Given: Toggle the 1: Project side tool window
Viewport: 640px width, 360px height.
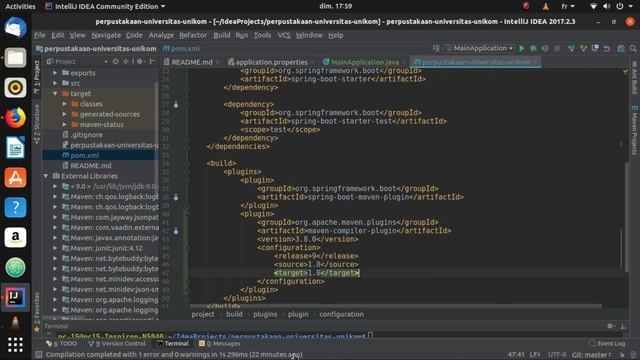Looking at the screenshot, I should point(37,77).
